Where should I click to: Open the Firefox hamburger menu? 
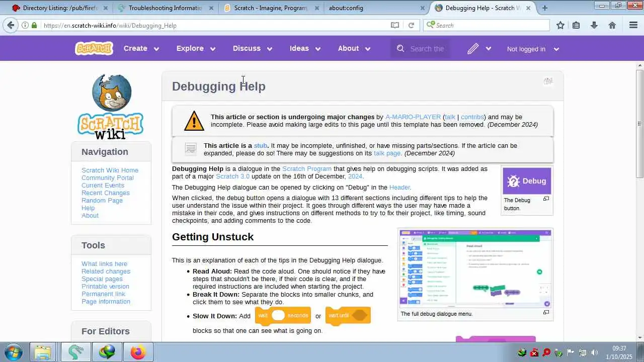[633, 25]
